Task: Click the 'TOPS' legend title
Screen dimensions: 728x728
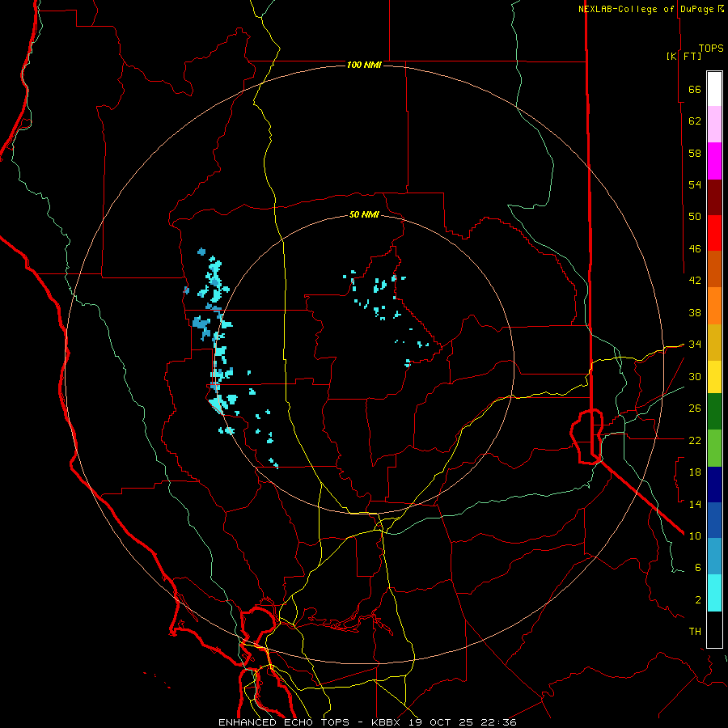Action: tap(711, 48)
